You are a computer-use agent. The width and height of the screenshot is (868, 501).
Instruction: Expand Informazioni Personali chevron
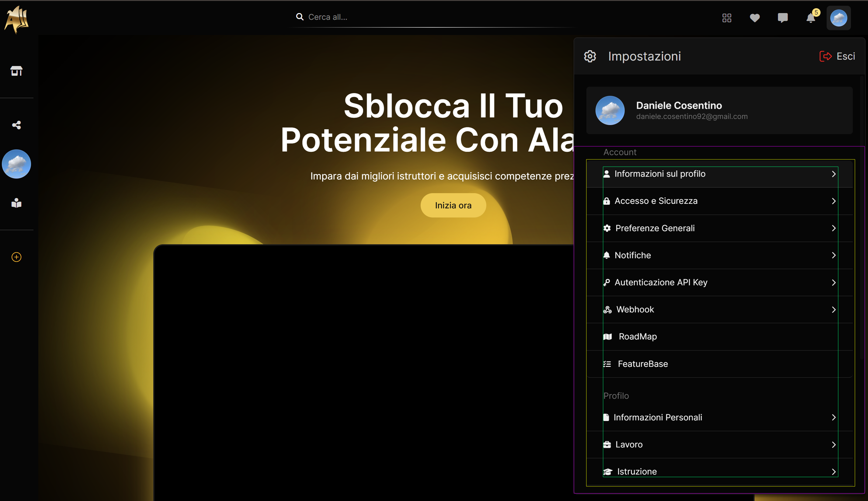pyautogui.click(x=834, y=417)
